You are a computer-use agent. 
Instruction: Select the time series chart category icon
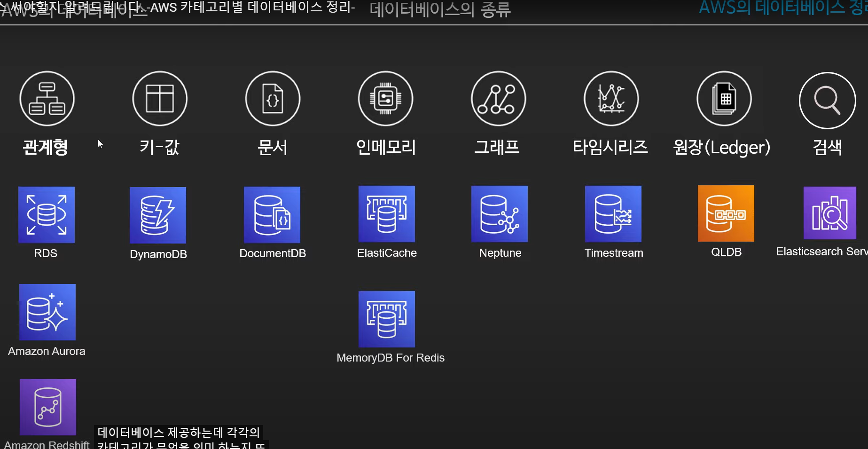[x=611, y=99]
